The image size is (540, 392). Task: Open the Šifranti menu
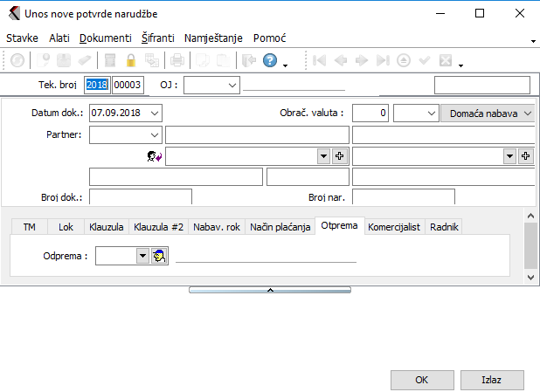[158, 38]
